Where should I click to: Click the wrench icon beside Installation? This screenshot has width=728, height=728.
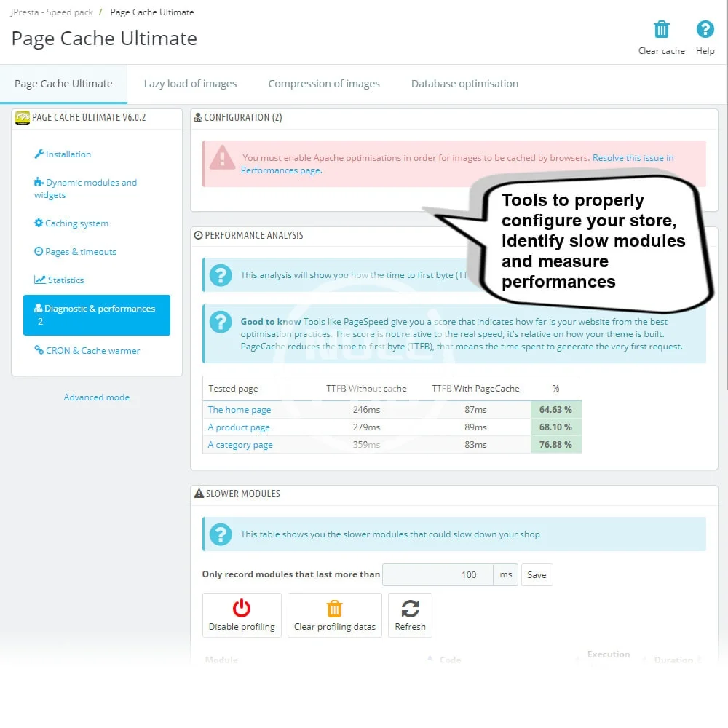[x=39, y=154]
